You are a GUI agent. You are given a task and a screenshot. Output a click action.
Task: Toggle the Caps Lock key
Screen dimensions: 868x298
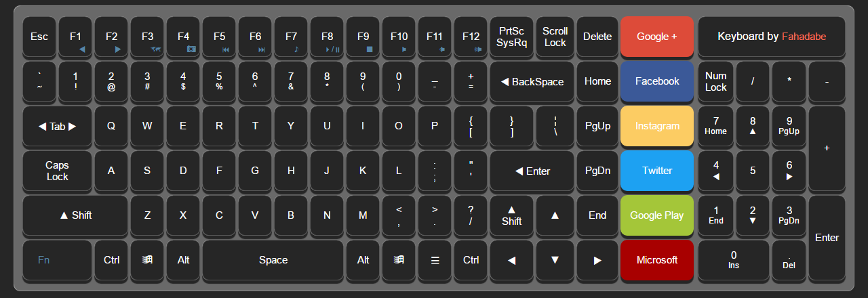(x=57, y=171)
